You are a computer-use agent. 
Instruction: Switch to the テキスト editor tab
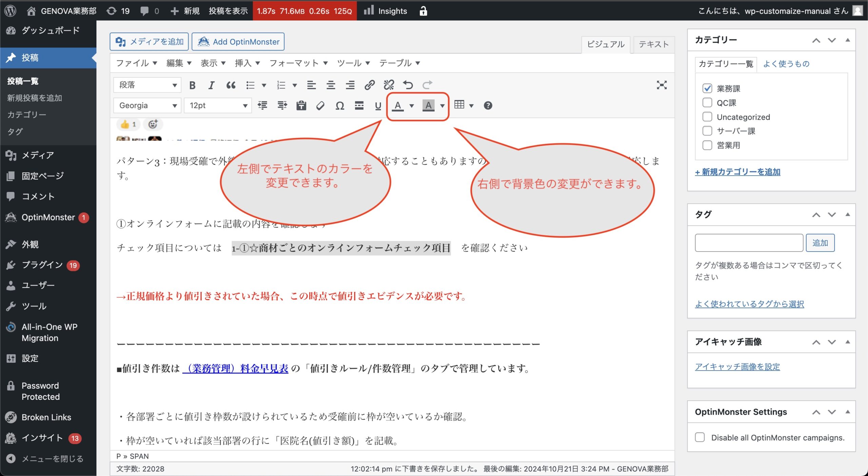tap(653, 44)
